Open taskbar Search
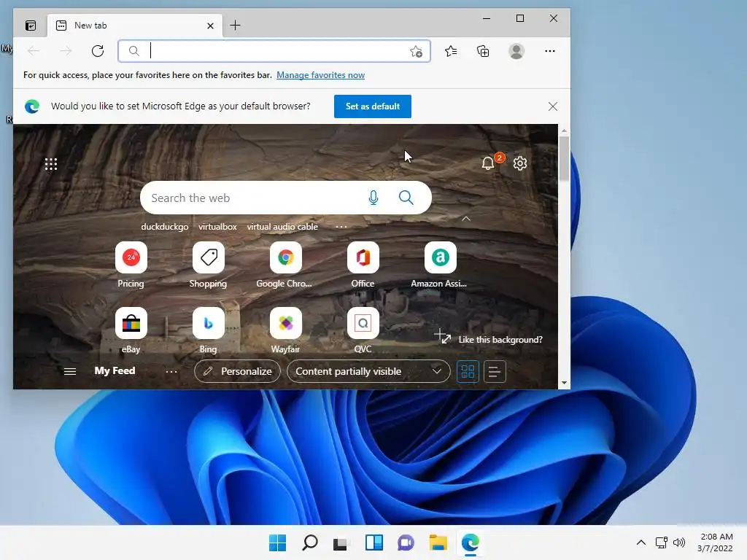747x560 pixels. click(x=309, y=542)
